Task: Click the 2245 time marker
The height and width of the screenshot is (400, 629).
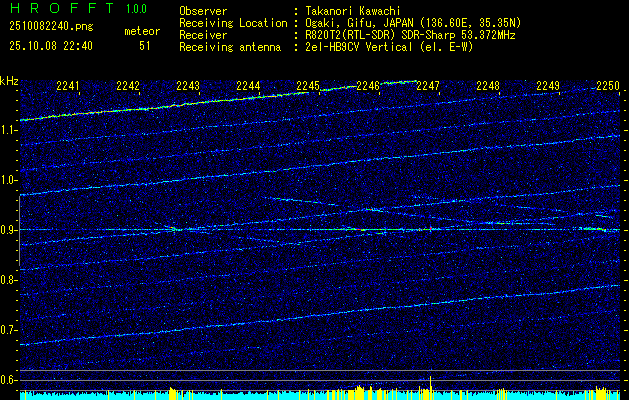Action: [x=308, y=86]
